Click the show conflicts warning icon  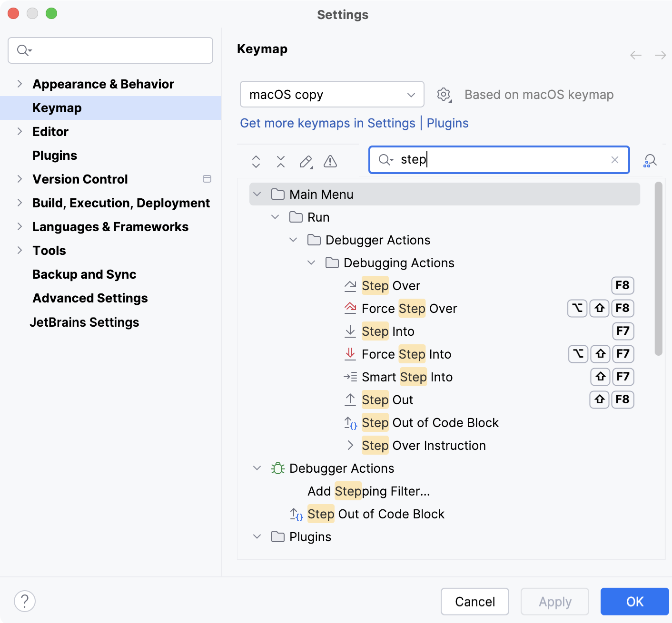[330, 162]
